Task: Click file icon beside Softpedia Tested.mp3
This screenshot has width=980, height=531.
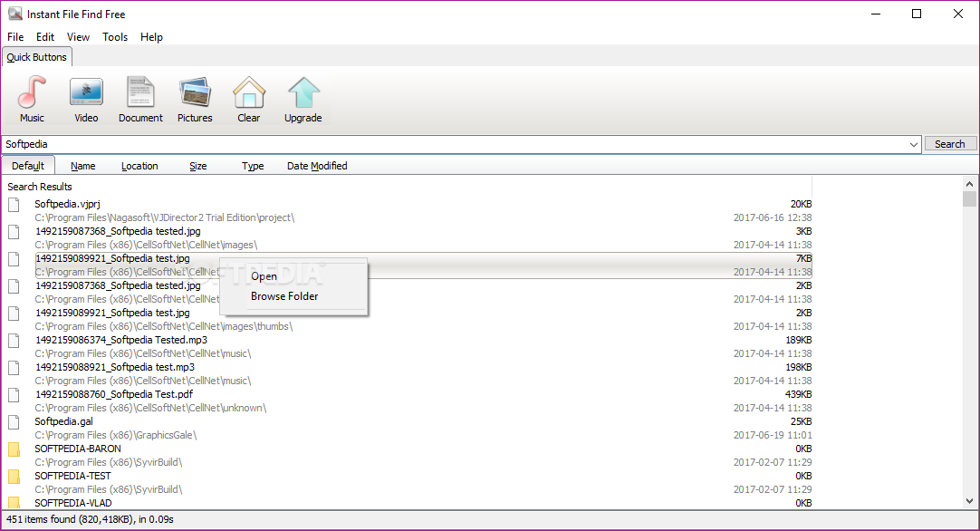Action: tap(14, 341)
